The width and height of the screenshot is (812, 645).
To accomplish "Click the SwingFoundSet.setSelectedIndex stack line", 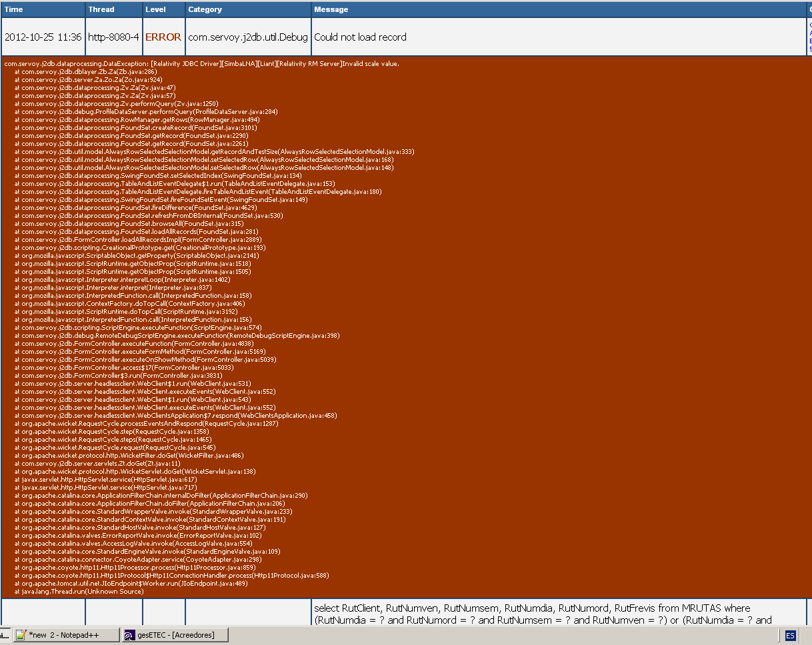I will (158, 175).
